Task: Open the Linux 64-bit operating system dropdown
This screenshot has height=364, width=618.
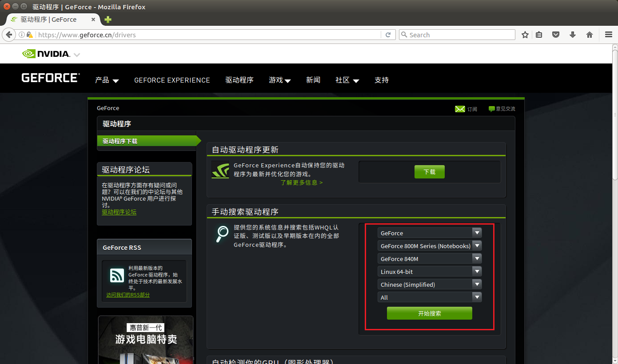Action: [x=429, y=271]
